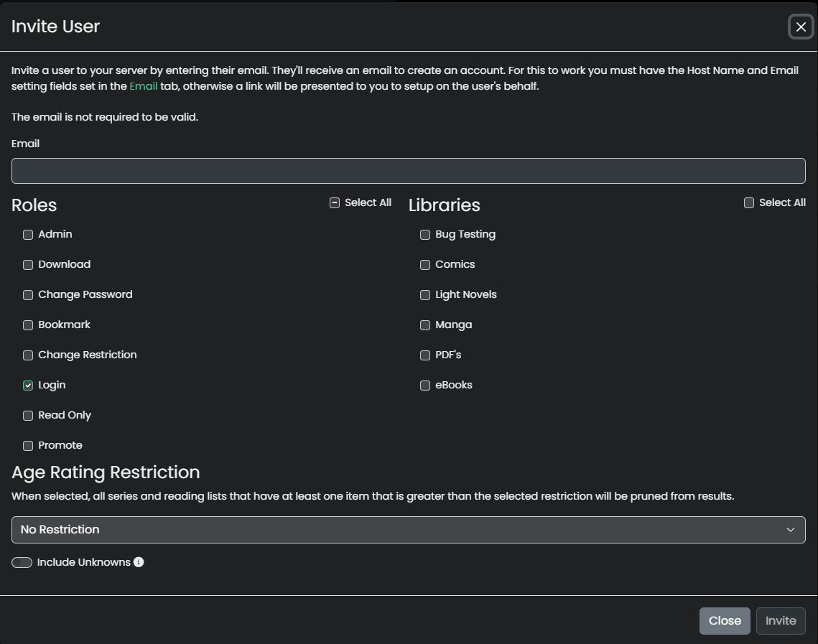The height and width of the screenshot is (644, 818).
Task: Grant access to the Manga library
Action: coord(425,325)
